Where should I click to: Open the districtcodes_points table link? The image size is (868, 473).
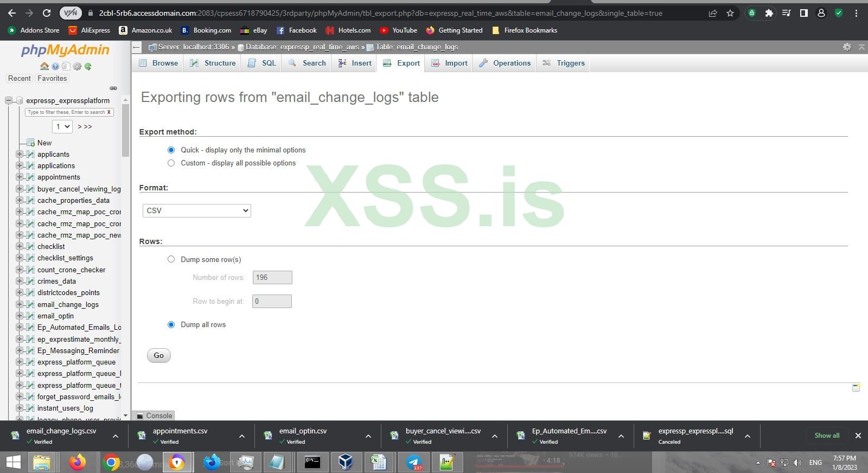[x=68, y=292]
